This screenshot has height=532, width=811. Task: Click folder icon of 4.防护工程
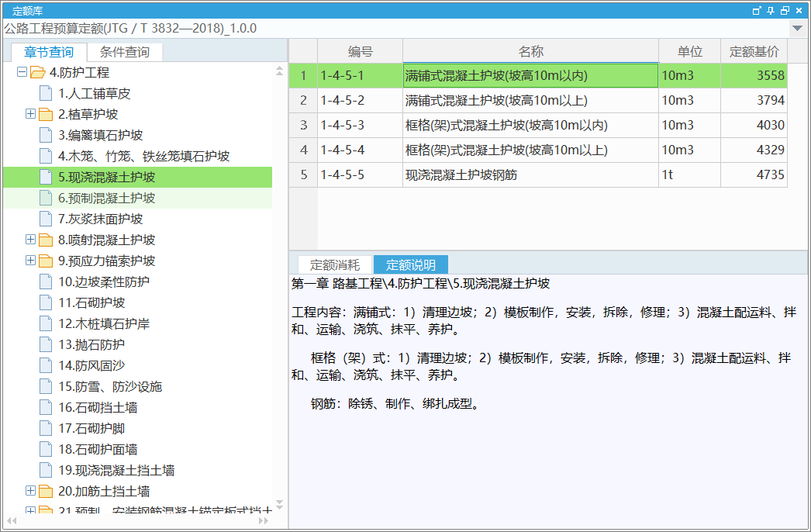click(37, 73)
